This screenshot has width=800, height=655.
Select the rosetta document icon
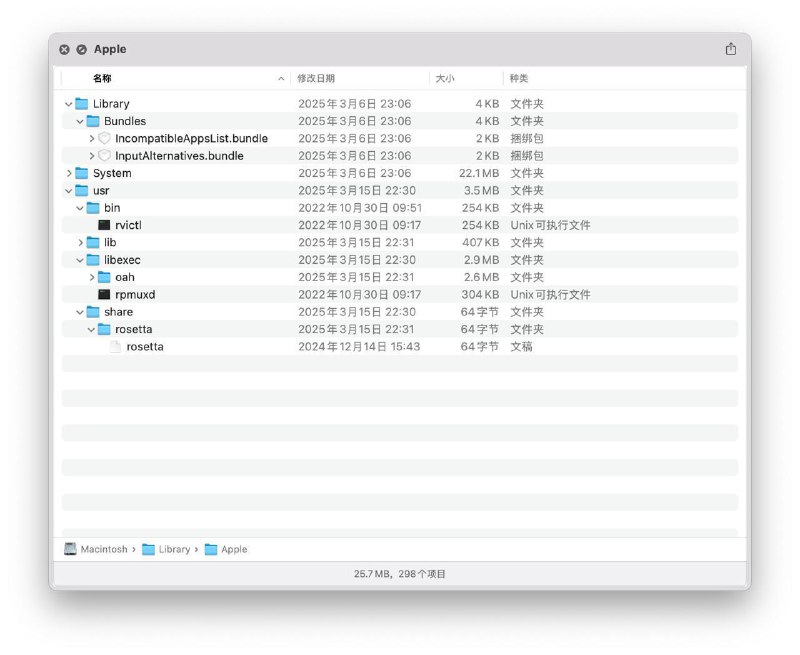pos(117,346)
